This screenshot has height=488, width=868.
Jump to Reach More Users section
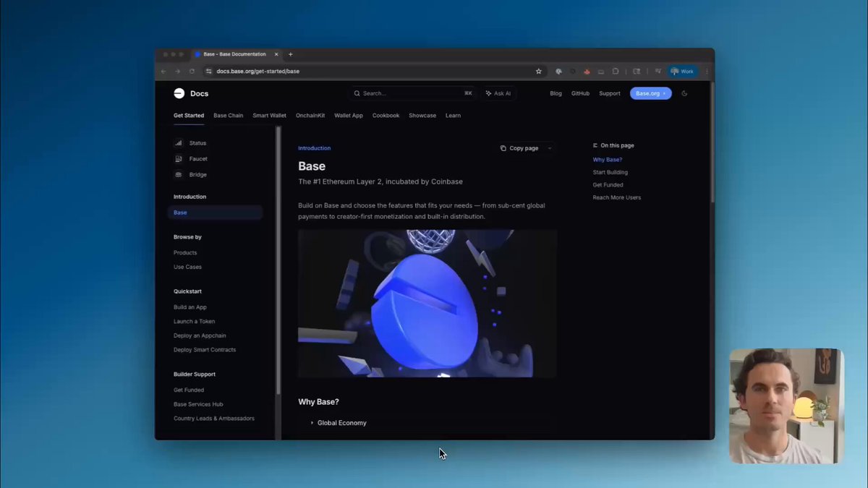[x=616, y=197]
